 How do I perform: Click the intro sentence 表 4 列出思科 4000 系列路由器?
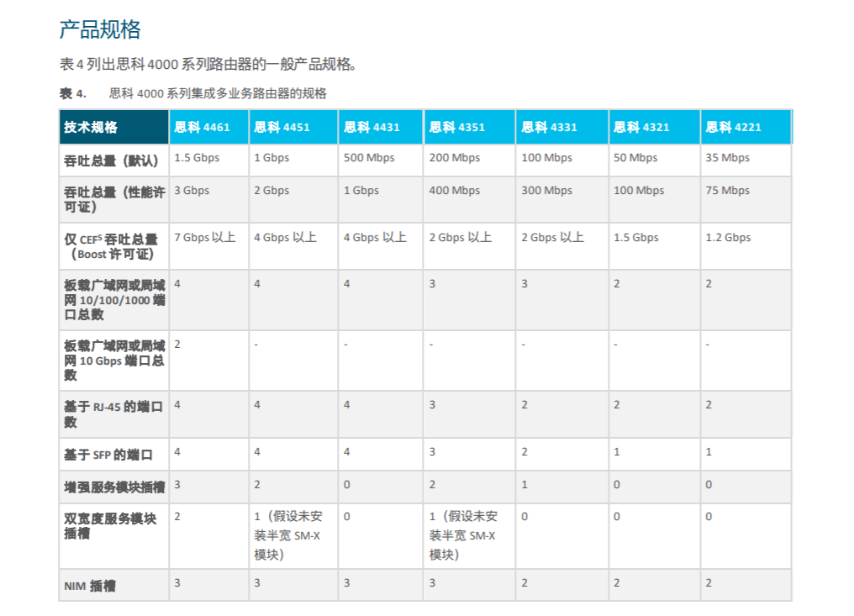208,64
